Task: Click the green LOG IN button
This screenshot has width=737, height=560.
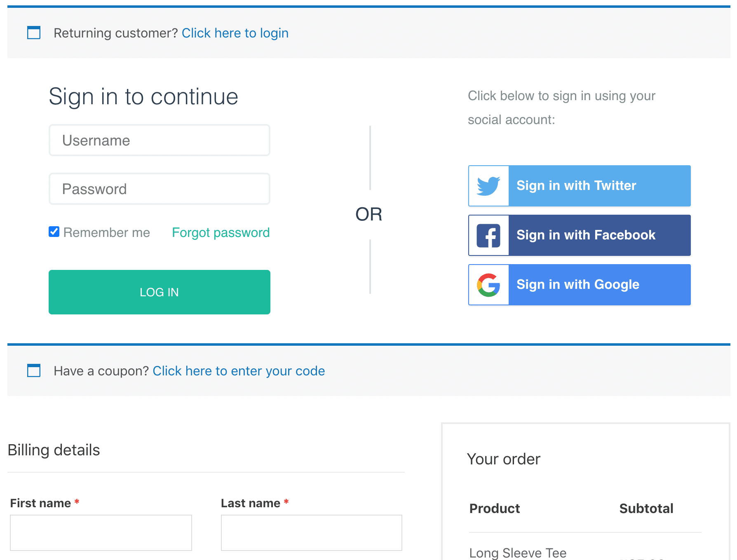Action: point(160,292)
